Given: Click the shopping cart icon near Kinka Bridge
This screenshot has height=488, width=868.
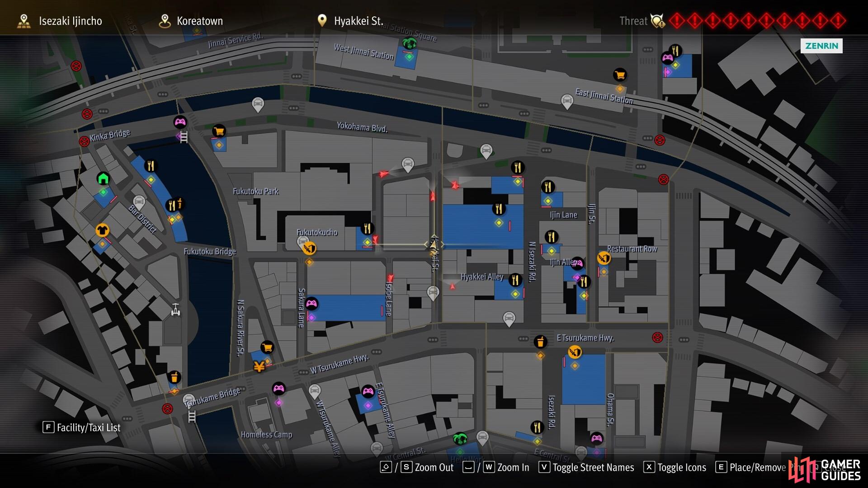Looking at the screenshot, I should pos(219,131).
